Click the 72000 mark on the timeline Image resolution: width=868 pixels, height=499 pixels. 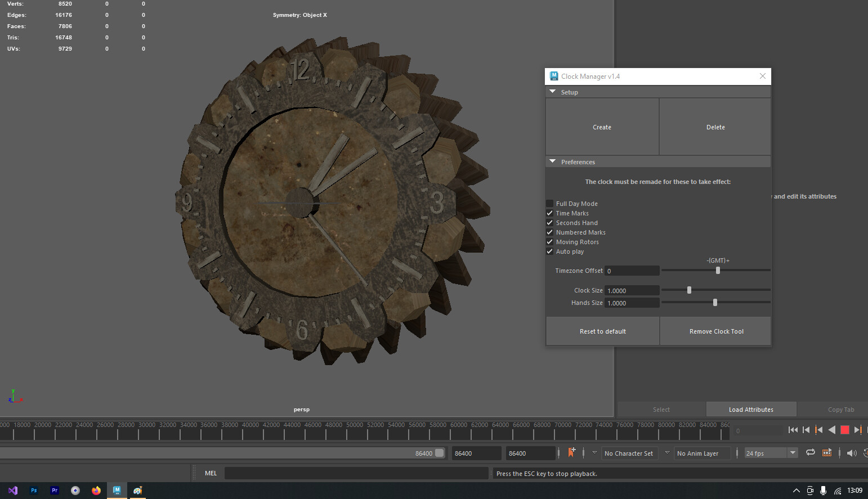[583, 425]
